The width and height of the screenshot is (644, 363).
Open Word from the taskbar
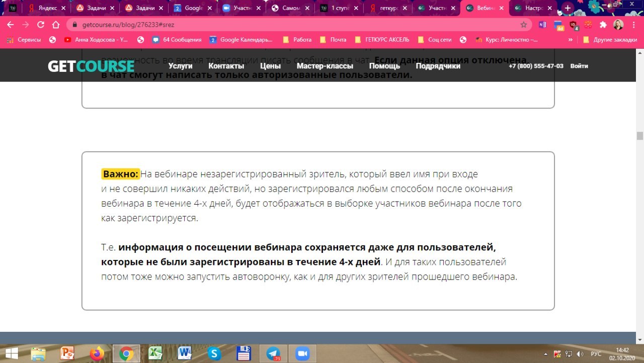click(x=185, y=353)
